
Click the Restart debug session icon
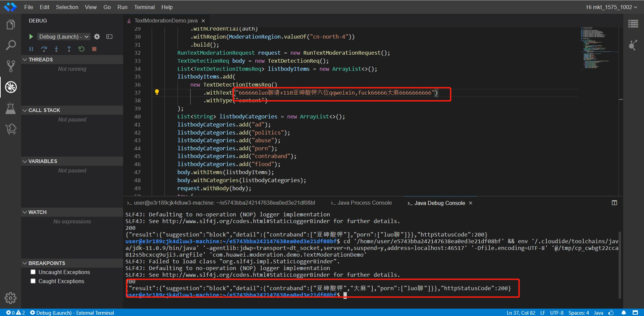coord(82,49)
